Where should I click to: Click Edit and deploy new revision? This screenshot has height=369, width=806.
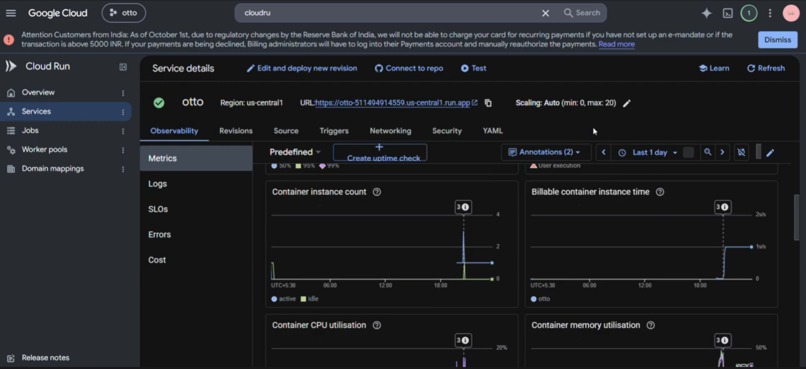click(x=302, y=68)
